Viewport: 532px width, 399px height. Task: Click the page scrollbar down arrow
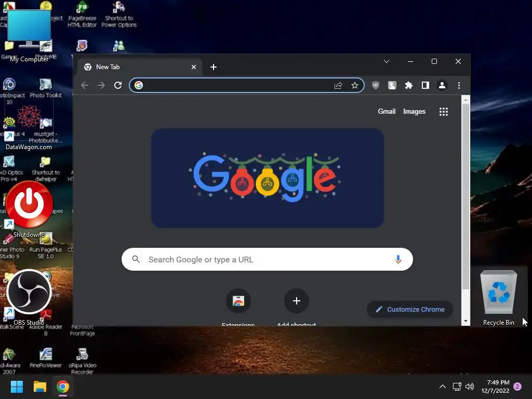click(465, 321)
